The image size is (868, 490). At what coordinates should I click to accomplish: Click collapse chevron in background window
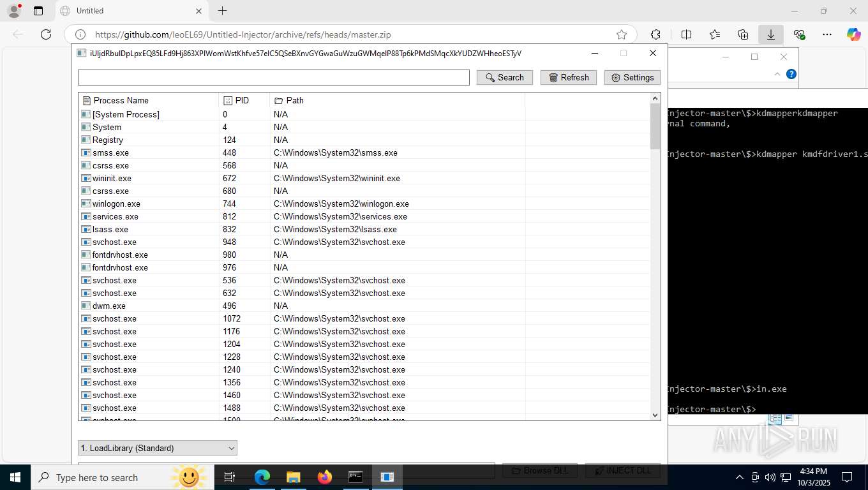click(777, 74)
